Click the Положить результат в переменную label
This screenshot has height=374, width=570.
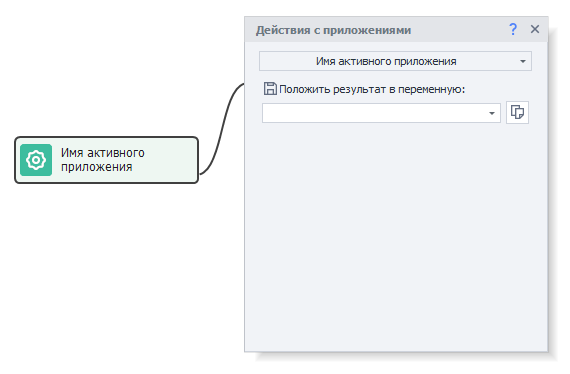point(372,89)
